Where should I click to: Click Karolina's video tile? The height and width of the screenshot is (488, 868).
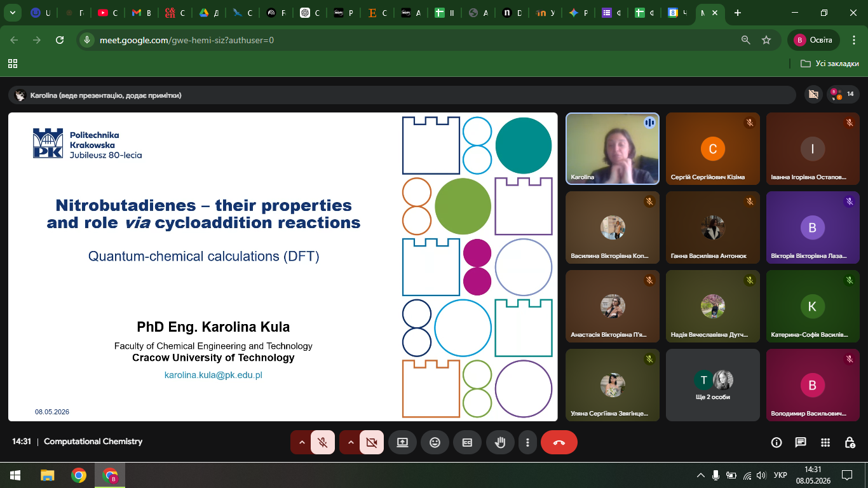[x=613, y=149]
